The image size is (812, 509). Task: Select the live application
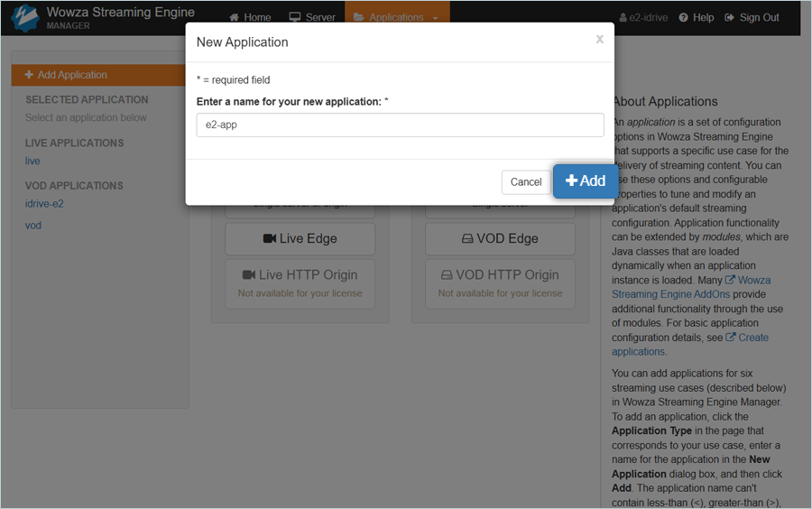tap(32, 161)
